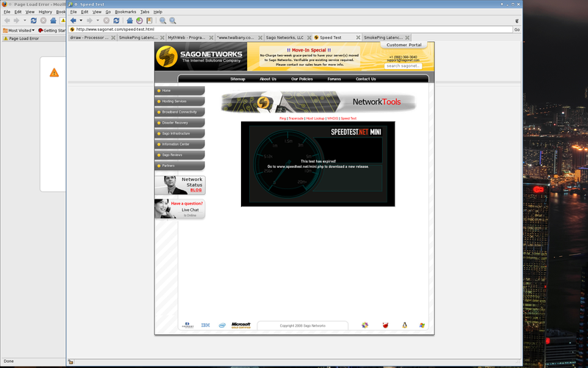The height and width of the screenshot is (368, 588).
Task: Click the FreeBSD devil icon in the footer
Action: pyautogui.click(x=385, y=325)
